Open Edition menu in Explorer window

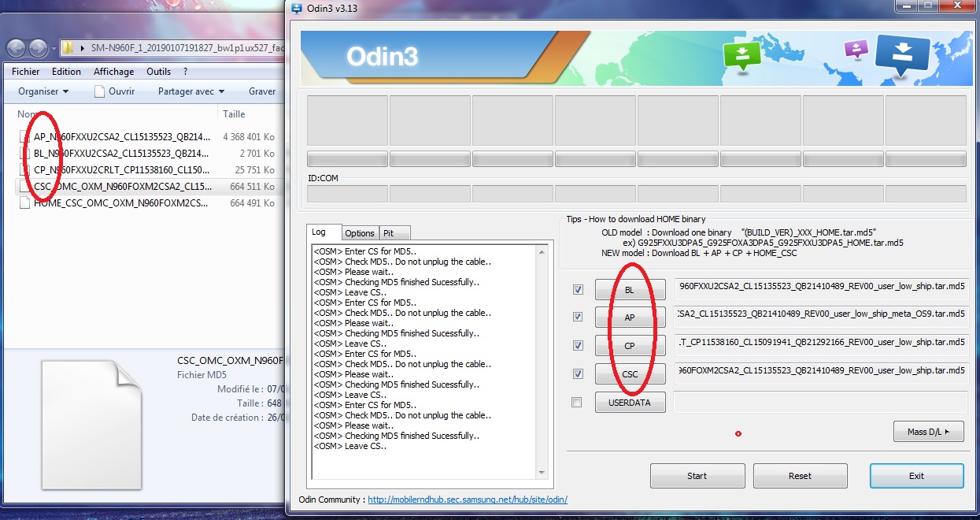click(67, 72)
